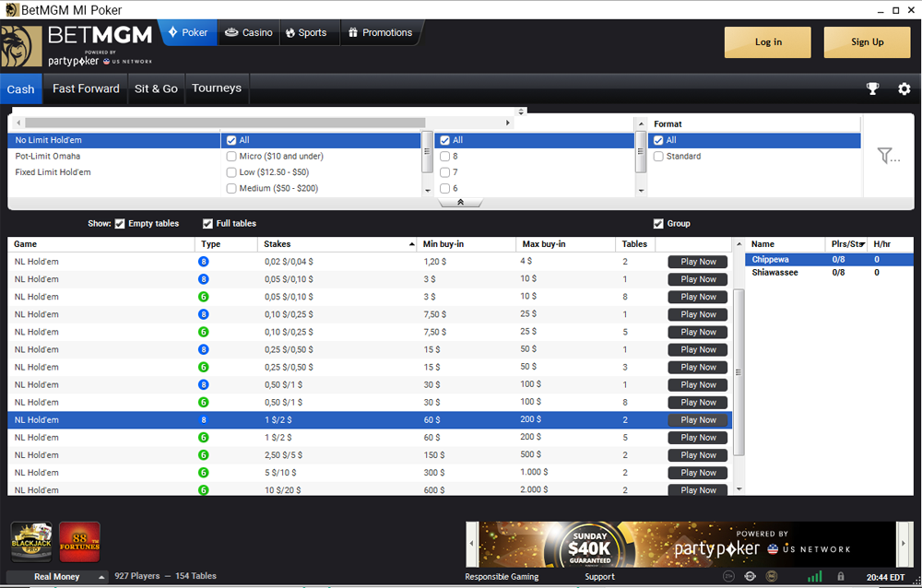Screen dimensions: 922x588
Task: Click the 21+ age restriction icon
Action: 728,576
